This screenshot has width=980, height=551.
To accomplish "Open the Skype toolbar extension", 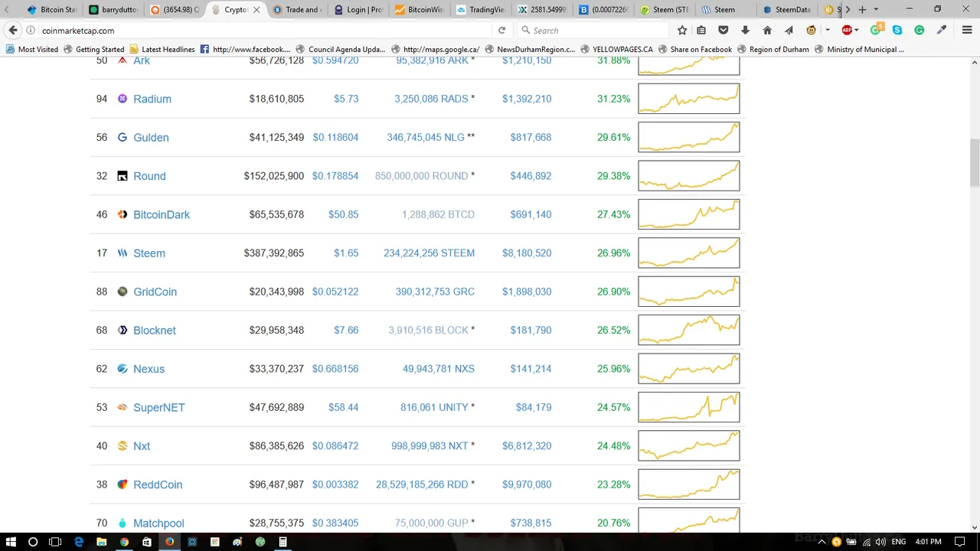I will click(897, 31).
